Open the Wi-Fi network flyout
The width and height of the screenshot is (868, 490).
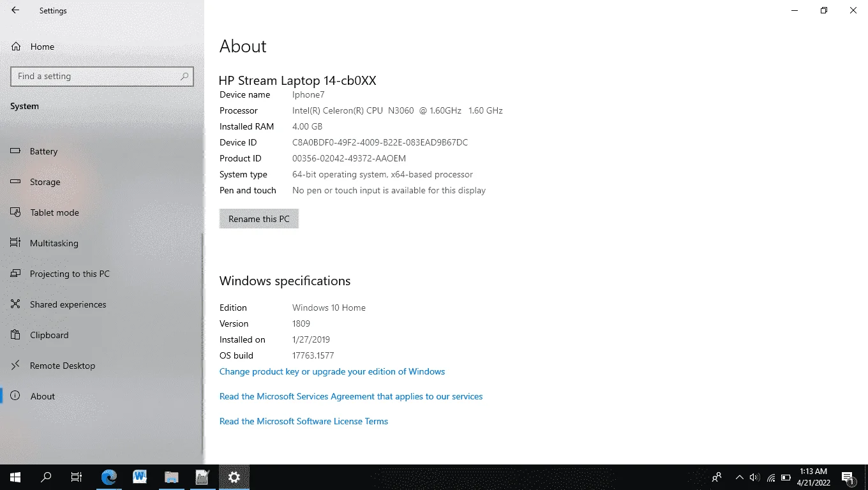[x=771, y=477]
